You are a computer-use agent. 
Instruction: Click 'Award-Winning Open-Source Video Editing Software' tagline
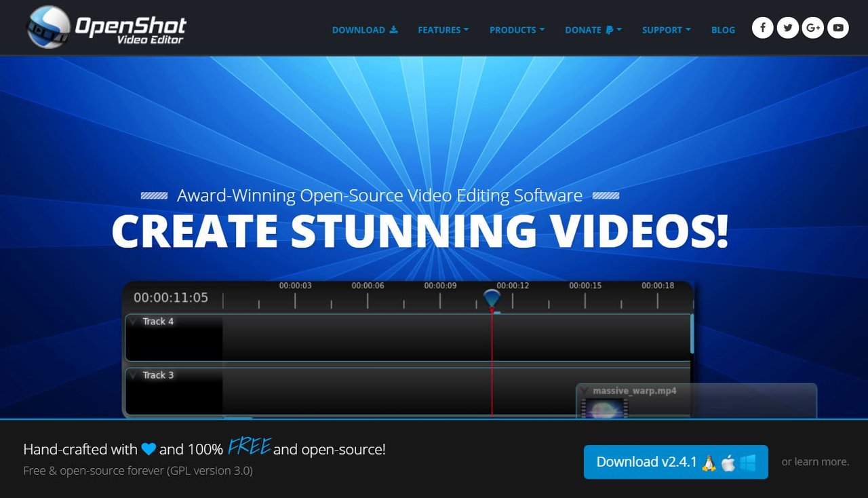(380, 196)
